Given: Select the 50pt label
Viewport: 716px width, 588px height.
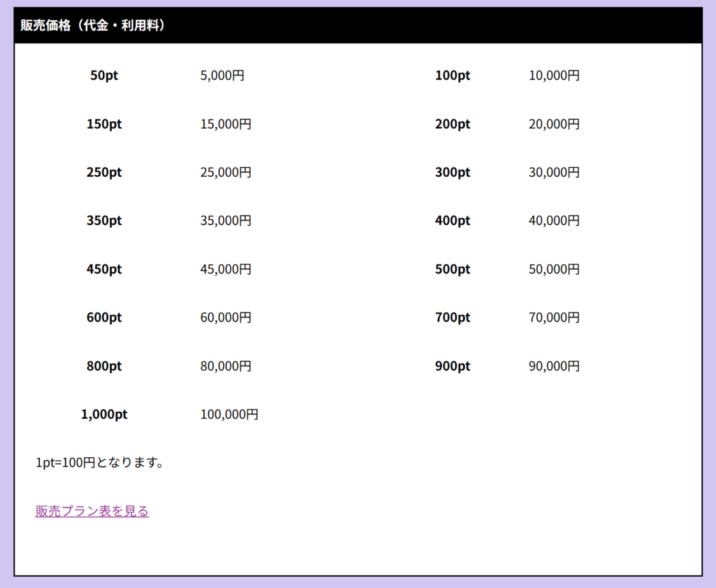Looking at the screenshot, I should [104, 76].
